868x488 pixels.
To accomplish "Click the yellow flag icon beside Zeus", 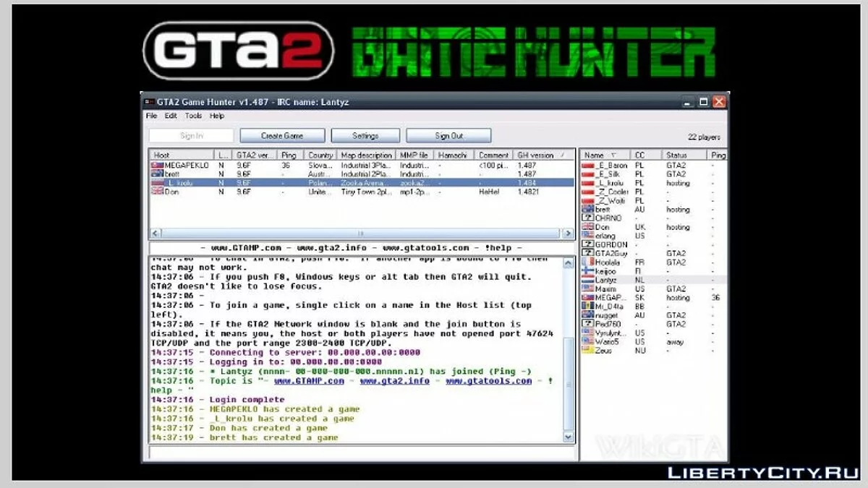I will click(x=588, y=351).
